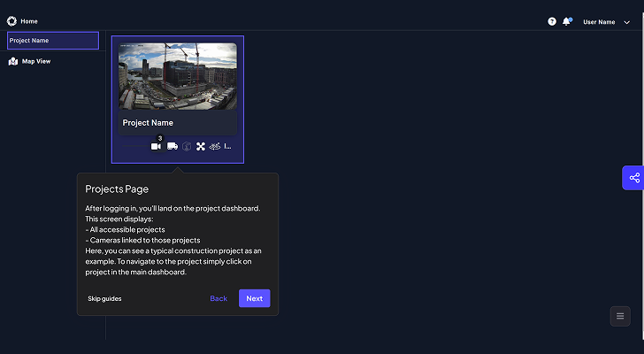
Task: Open the construction site camera thumbnail
Action: pyautogui.click(x=178, y=76)
